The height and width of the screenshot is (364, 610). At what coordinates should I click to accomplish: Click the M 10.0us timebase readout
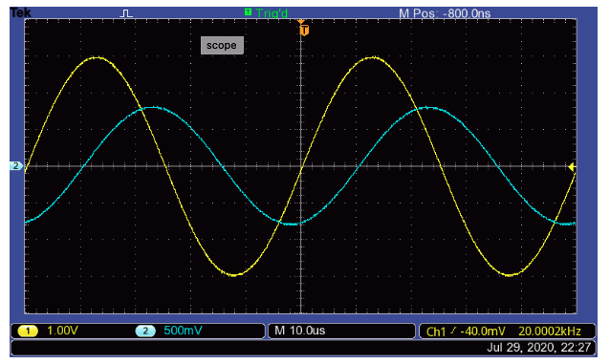[x=299, y=331]
